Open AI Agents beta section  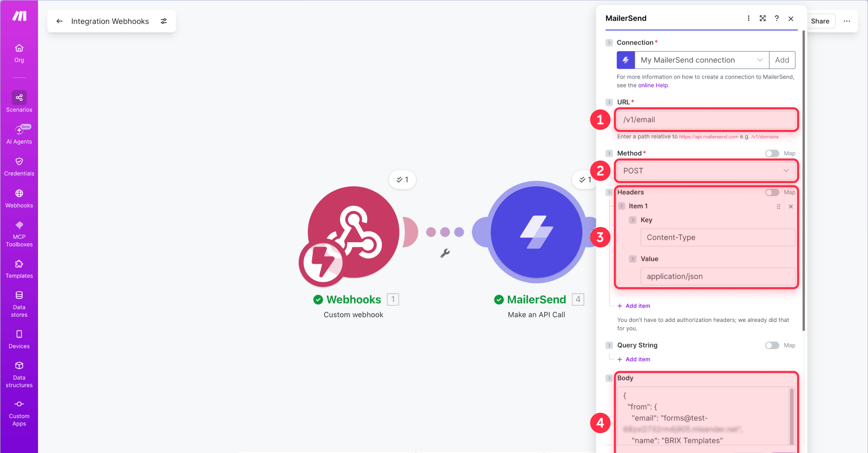(x=19, y=134)
